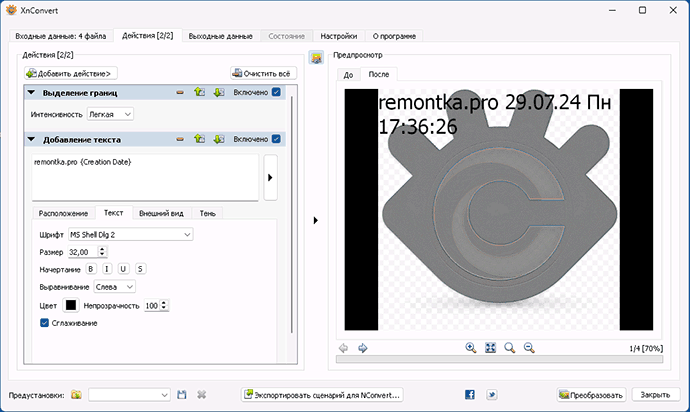Open Twitter share icon
Image resolution: width=690 pixels, height=412 pixels.
[x=492, y=394]
